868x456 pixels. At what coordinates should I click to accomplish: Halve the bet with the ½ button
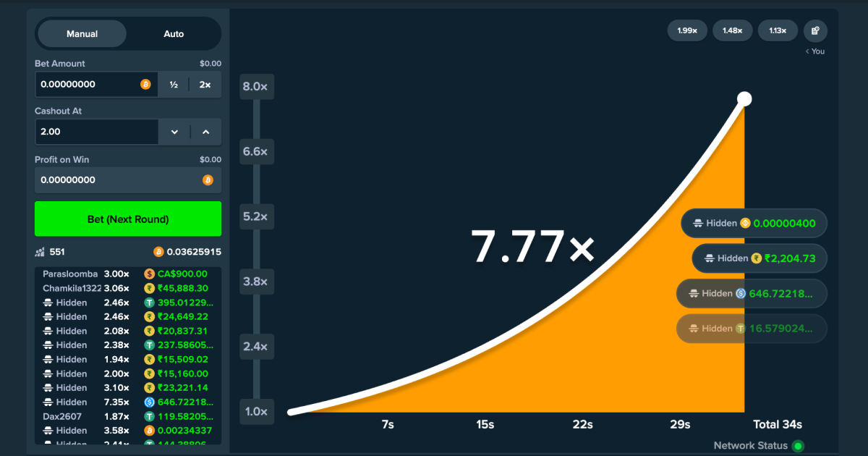tap(174, 85)
